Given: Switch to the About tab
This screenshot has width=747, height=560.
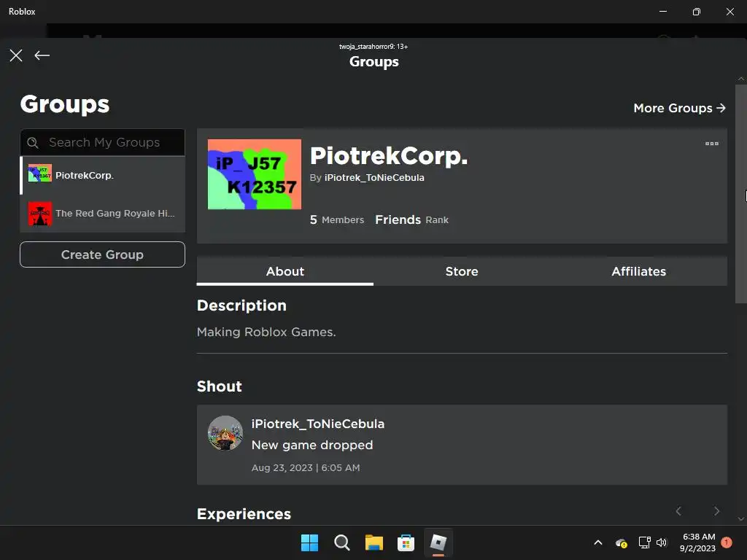Looking at the screenshot, I should coord(285,271).
